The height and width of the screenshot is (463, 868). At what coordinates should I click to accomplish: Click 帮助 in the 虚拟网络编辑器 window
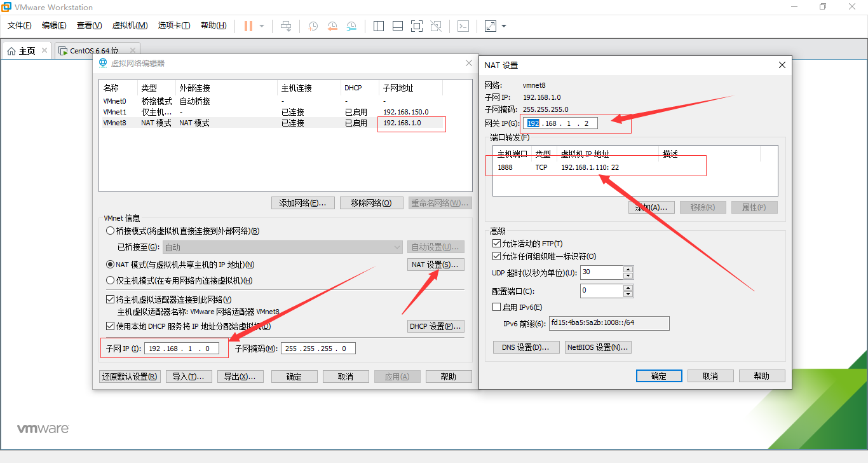(449, 377)
